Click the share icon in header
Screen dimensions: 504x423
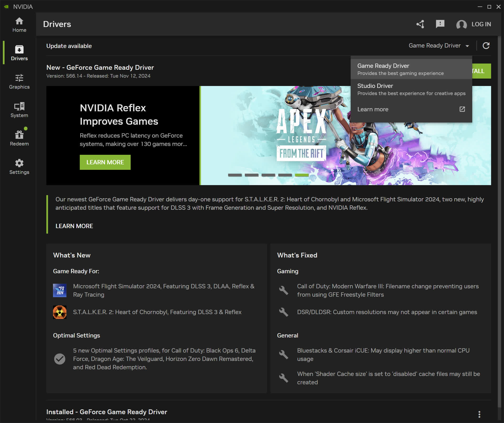420,24
